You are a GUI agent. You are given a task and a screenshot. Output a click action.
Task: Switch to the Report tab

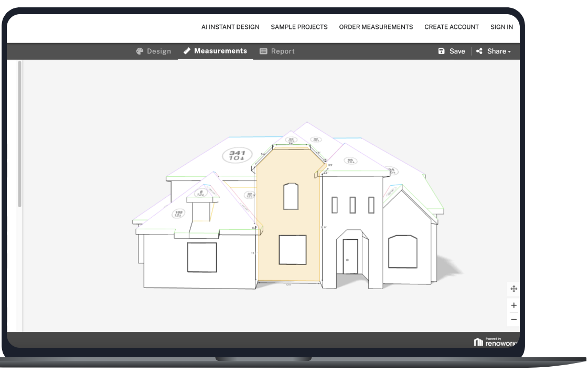[277, 51]
